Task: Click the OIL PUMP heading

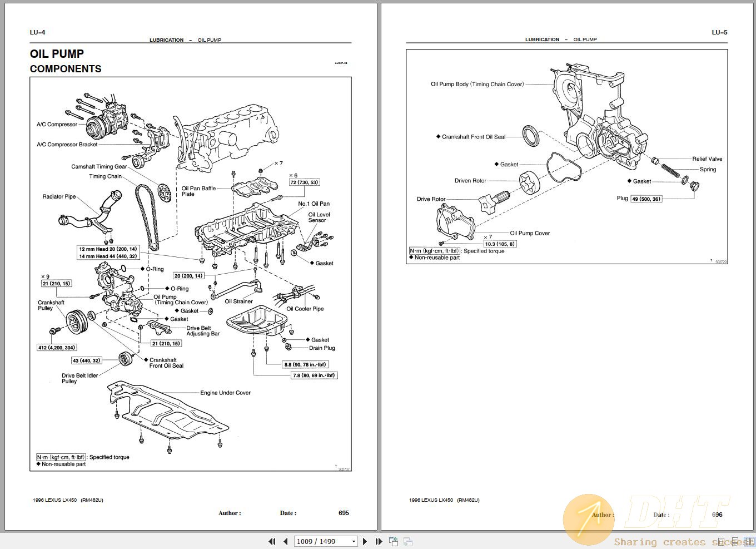Action: (x=57, y=54)
